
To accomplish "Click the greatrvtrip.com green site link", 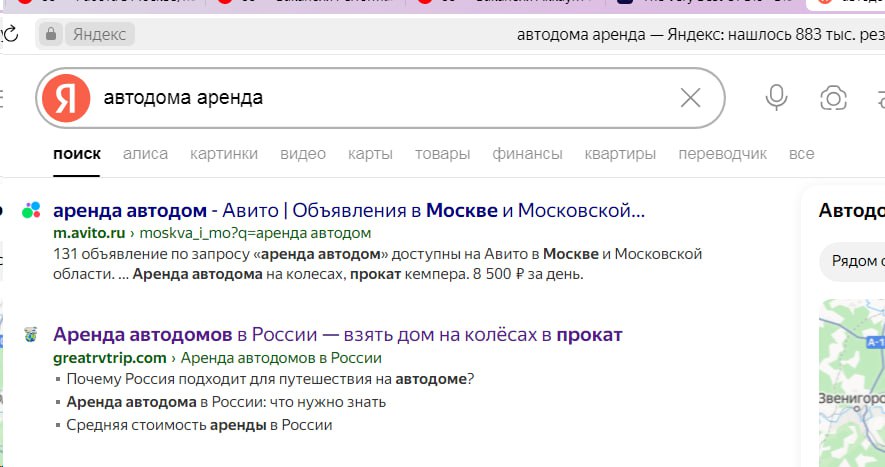I will point(110,357).
